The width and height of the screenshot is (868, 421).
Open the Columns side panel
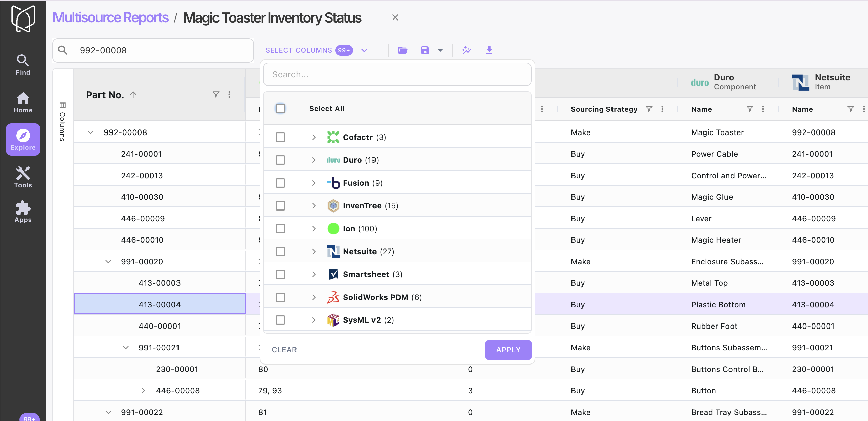(62, 121)
